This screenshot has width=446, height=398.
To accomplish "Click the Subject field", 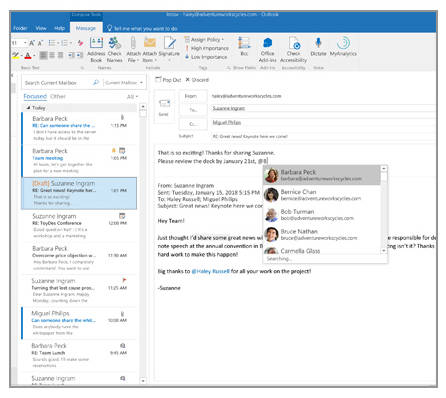I will tap(323, 136).
